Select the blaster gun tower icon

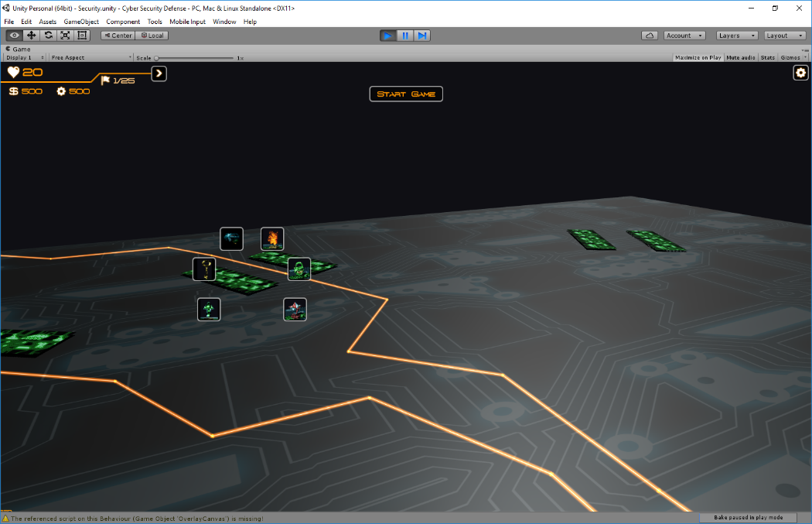231,238
